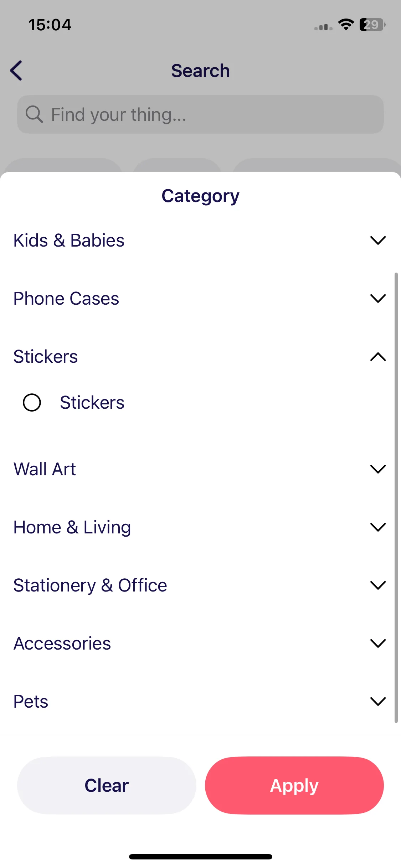Open the Accessories category label

coord(62,644)
